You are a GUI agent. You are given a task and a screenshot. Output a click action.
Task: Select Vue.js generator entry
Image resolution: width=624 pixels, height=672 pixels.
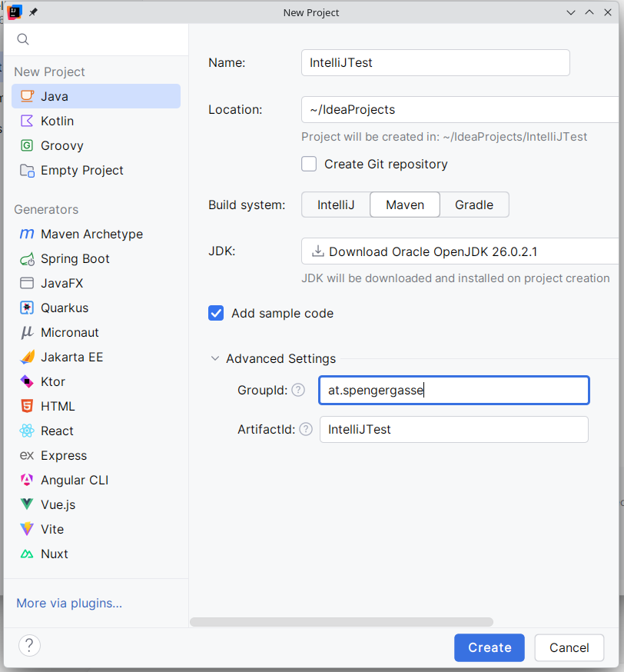tap(96, 504)
